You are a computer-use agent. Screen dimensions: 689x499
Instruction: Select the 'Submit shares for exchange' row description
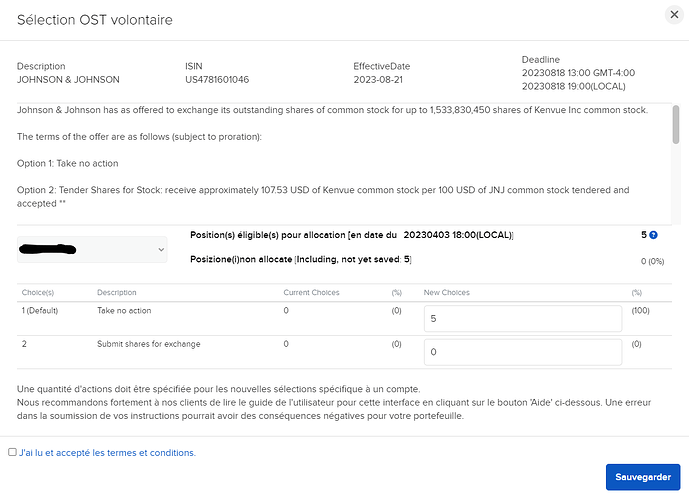pyautogui.click(x=148, y=344)
